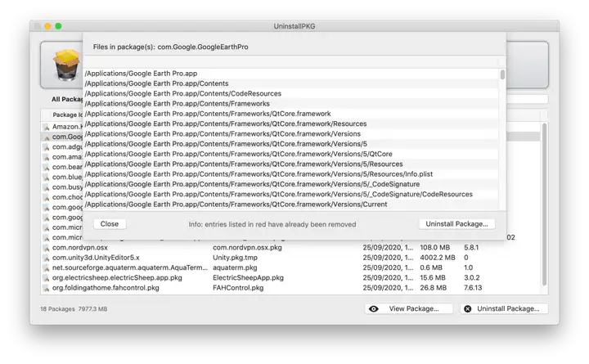
Task: Select Google Earth Pro.app/Contents entry
Action: tap(290, 83)
